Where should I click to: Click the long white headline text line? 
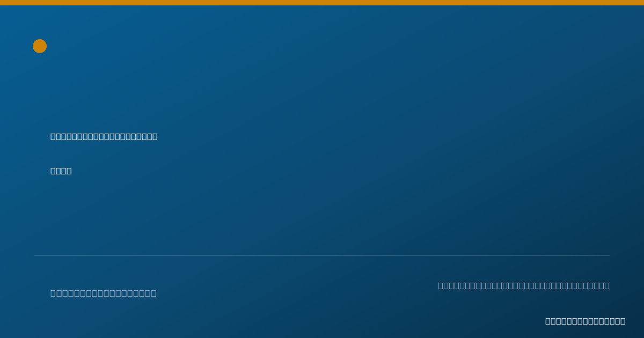pyautogui.click(x=104, y=136)
